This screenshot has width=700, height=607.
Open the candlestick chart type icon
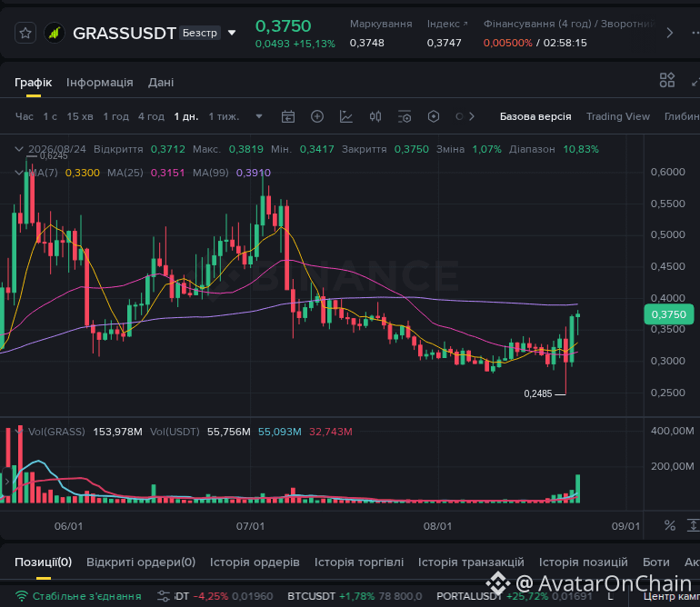(x=375, y=116)
